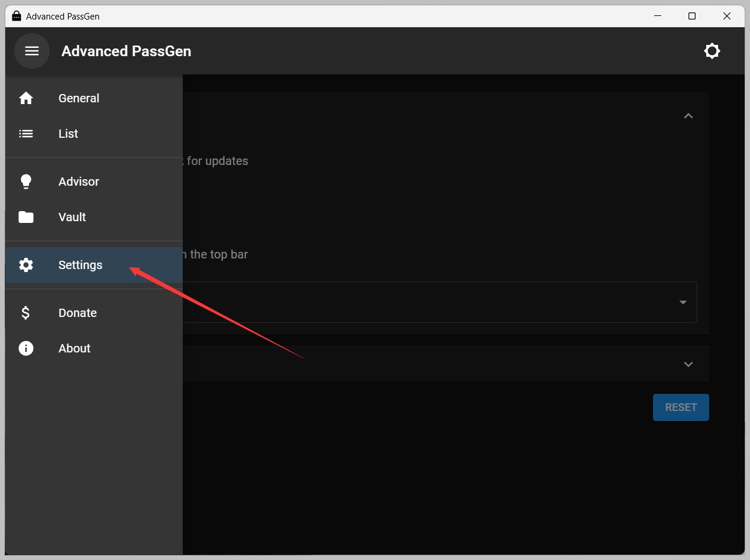The height and width of the screenshot is (560, 750).
Task: Click the RESET button
Action: click(x=681, y=407)
